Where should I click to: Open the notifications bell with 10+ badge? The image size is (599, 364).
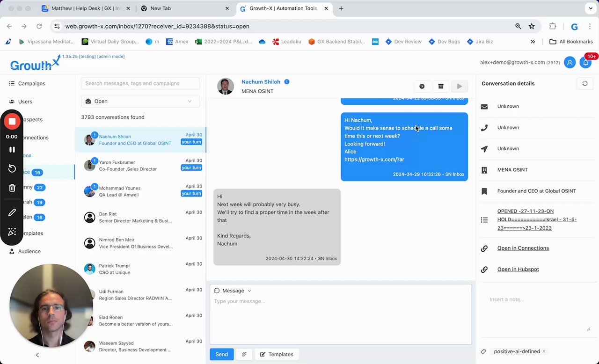[585, 62]
